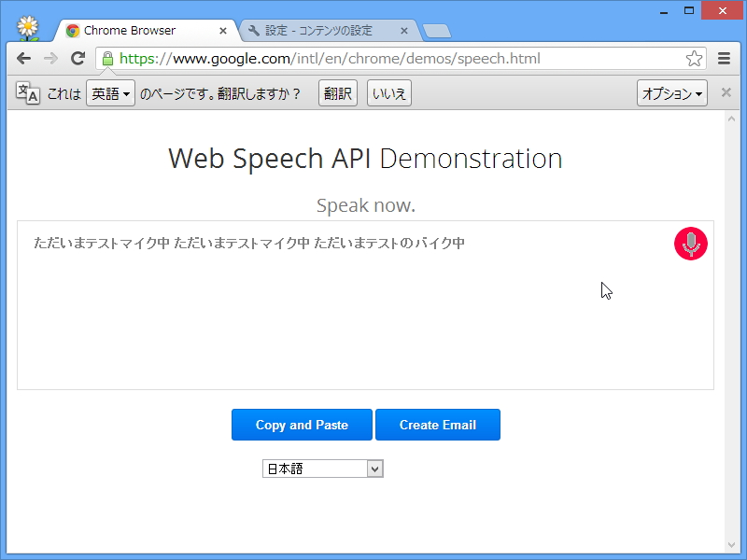Click the address bar URL field
This screenshot has width=747, height=560.
click(373, 58)
